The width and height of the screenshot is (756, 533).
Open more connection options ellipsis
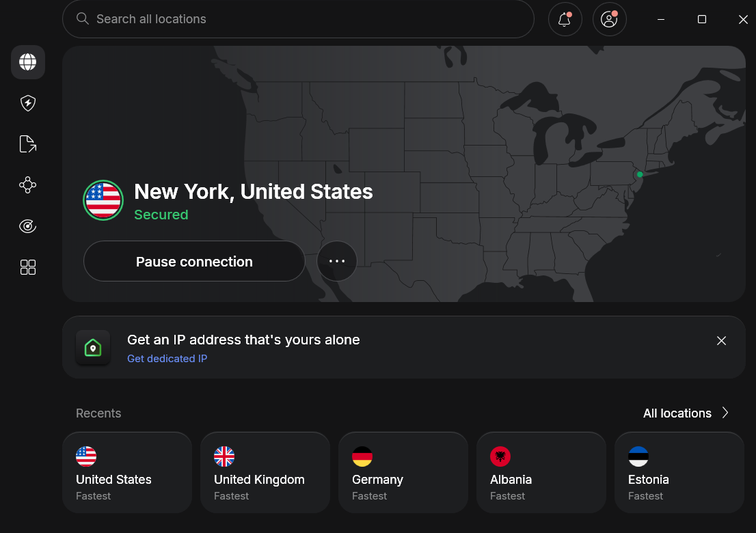(337, 261)
